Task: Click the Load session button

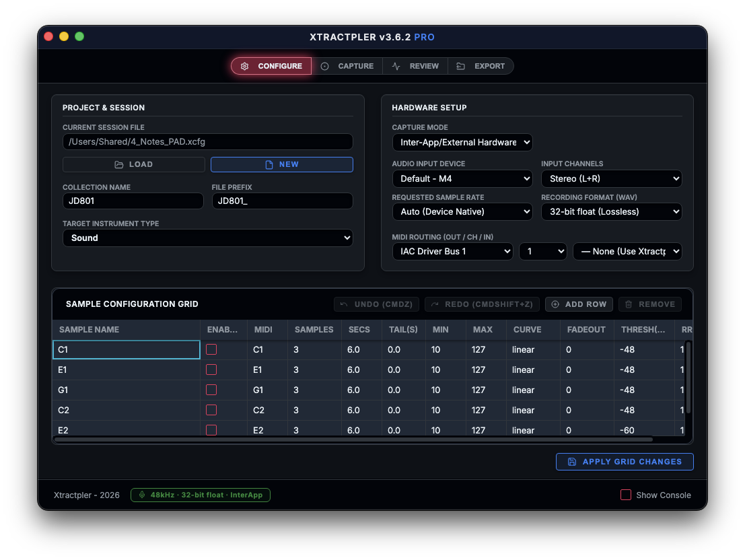Action: (133, 164)
